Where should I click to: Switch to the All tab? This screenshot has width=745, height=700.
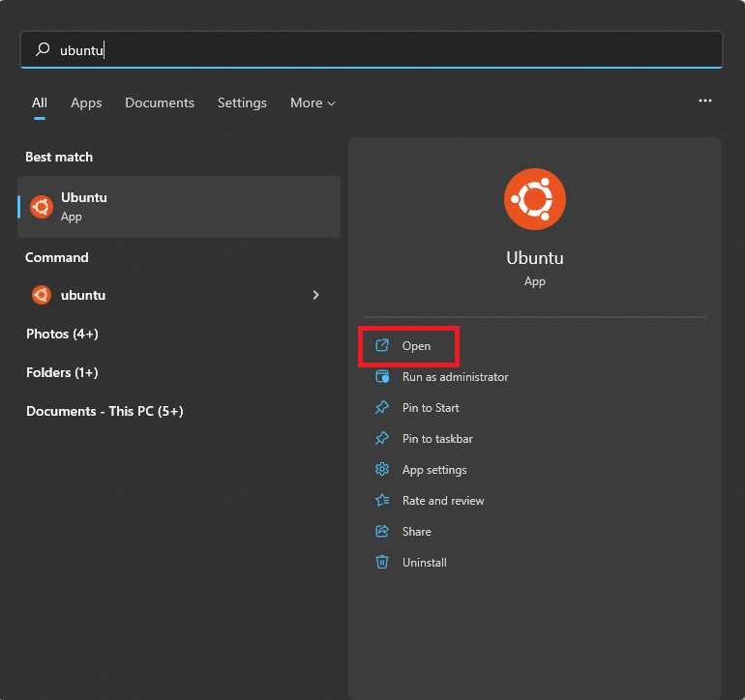(x=40, y=102)
